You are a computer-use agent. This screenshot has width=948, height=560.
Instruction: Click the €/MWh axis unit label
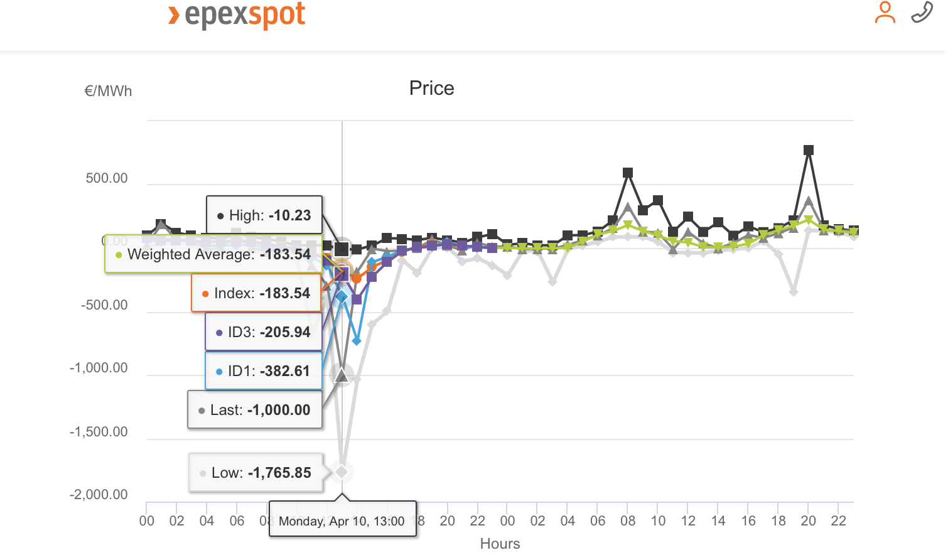(108, 91)
